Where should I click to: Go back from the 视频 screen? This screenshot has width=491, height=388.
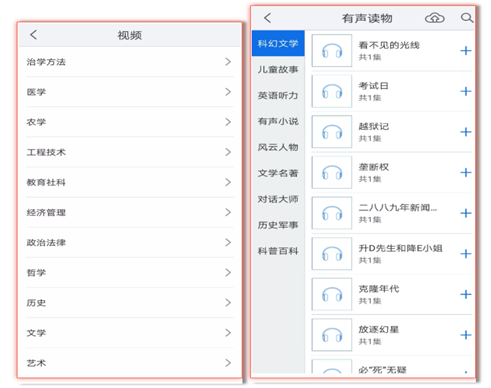tap(33, 35)
